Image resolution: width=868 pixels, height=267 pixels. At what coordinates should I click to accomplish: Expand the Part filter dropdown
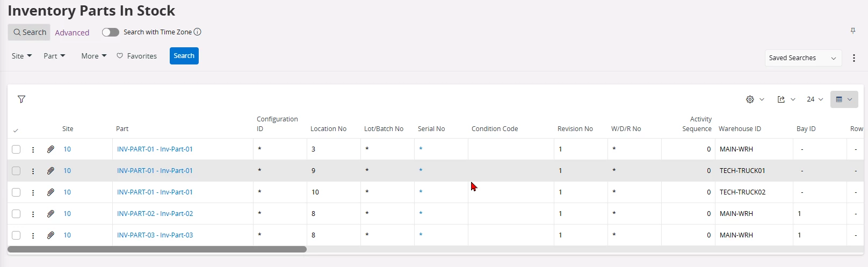pos(54,56)
